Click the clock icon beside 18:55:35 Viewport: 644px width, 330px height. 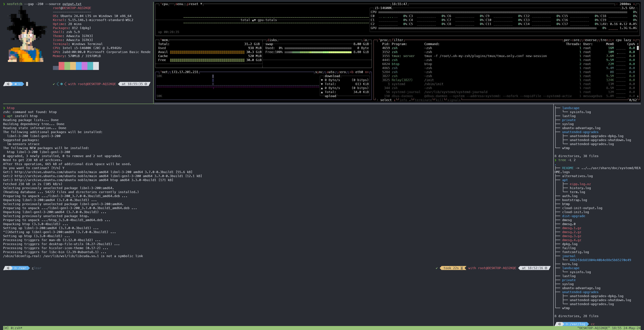click(146, 84)
